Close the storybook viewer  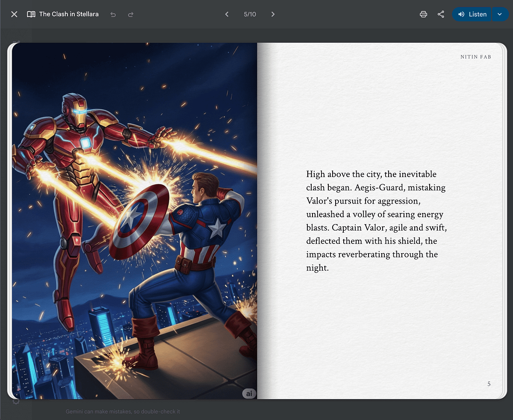point(14,14)
